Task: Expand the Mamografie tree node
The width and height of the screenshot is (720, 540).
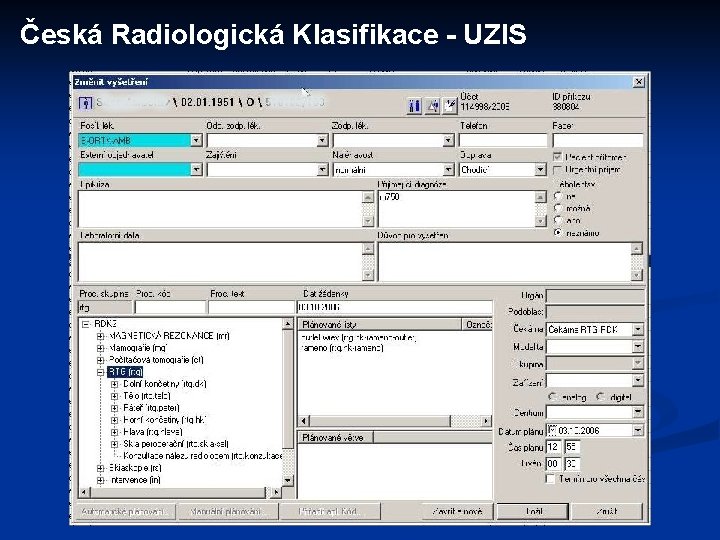Action: 100,348
